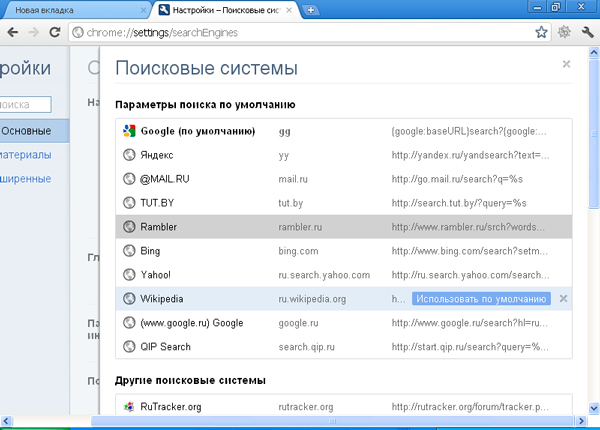Click the RuTracker.org favicon

point(129,406)
